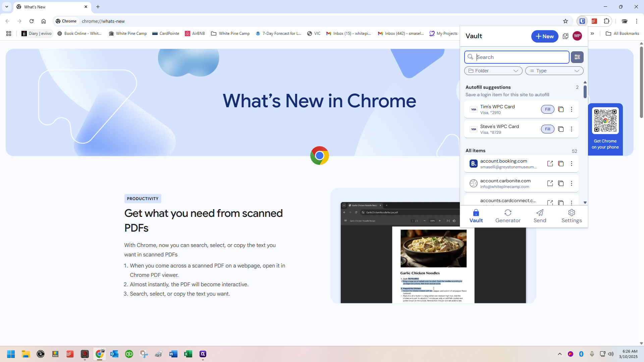This screenshot has height=362, width=644.
Task: Switch to the Generator tab
Action: (508, 216)
